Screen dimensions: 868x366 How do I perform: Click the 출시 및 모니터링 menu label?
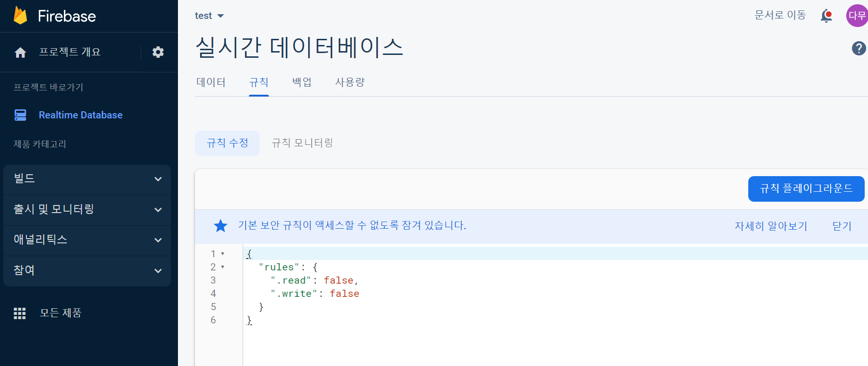[54, 209]
